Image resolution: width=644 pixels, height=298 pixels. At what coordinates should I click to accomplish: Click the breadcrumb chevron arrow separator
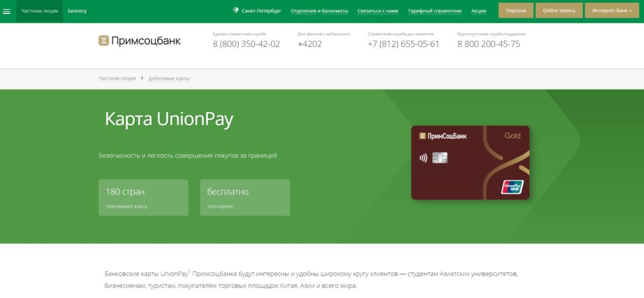coord(142,78)
